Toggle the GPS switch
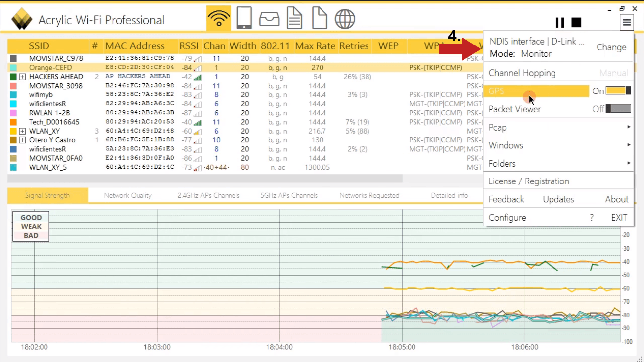644x362 pixels. [x=618, y=91]
